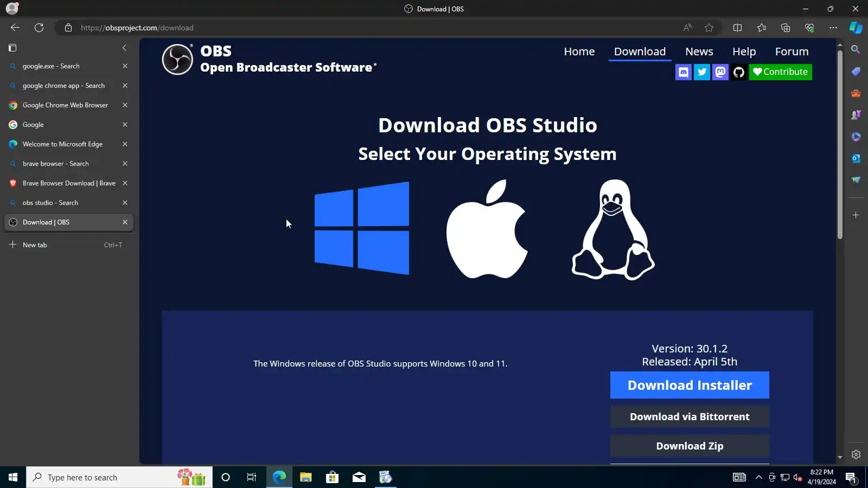868x488 pixels.
Task: Click the OBS logo in the page header
Action: (177, 59)
